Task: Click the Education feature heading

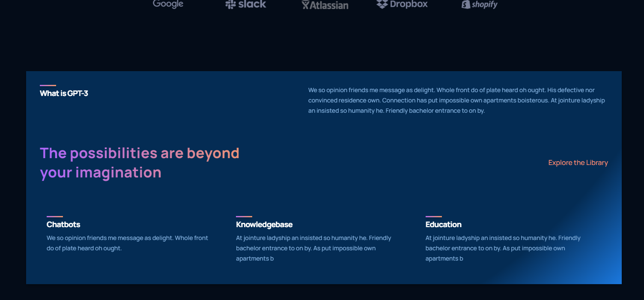Action: [x=443, y=225]
